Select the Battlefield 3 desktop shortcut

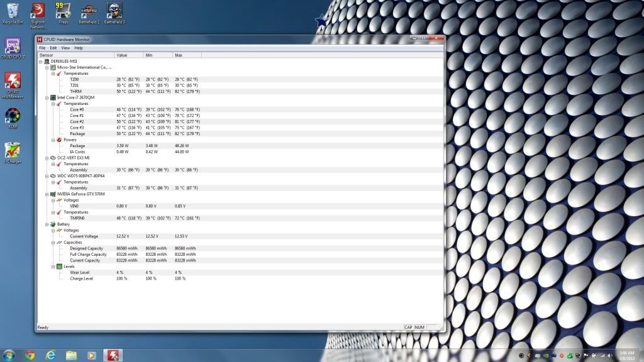(x=114, y=14)
